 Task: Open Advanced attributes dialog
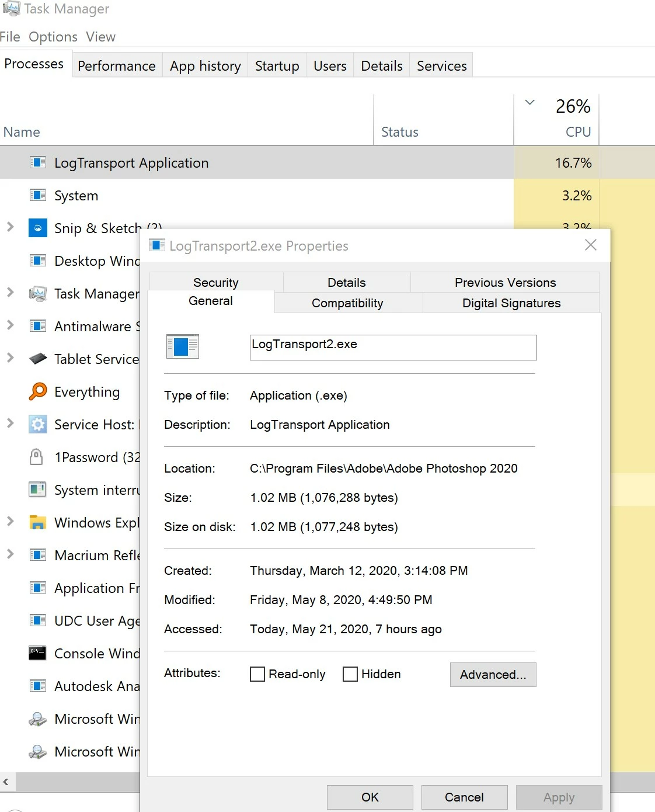pos(493,674)
